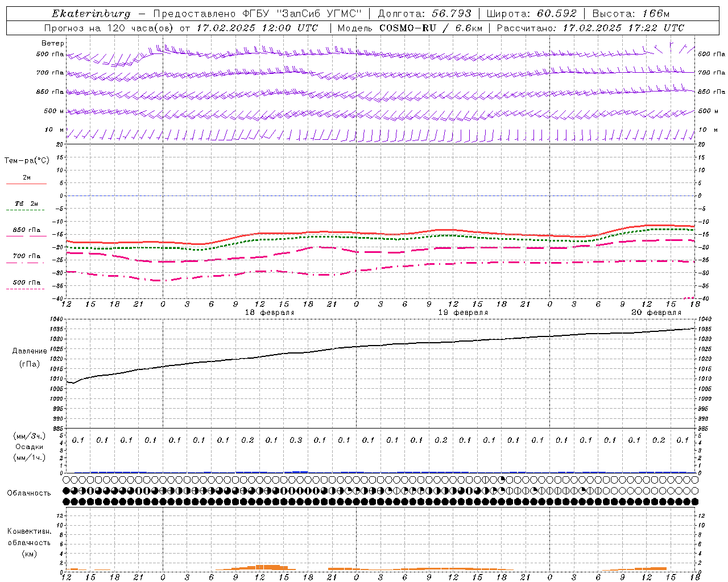Click the "850 гПа" legend in the temperature panel

[x=26, y=230]
